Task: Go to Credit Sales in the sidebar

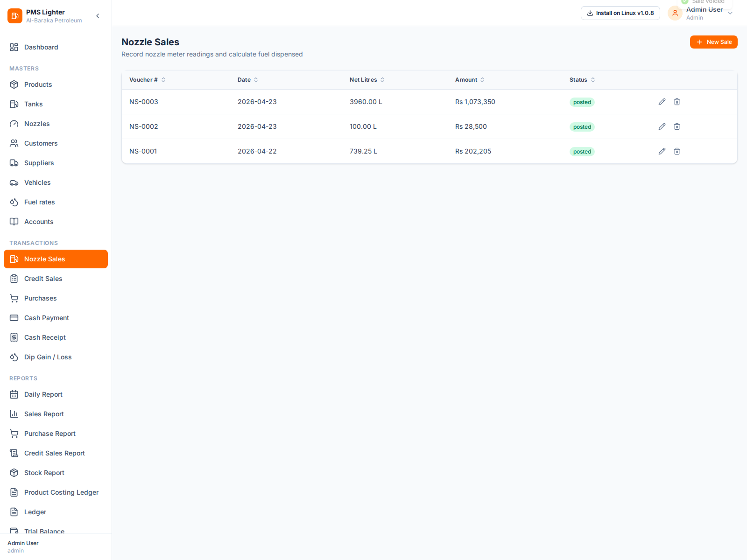Action: point(43,279)
